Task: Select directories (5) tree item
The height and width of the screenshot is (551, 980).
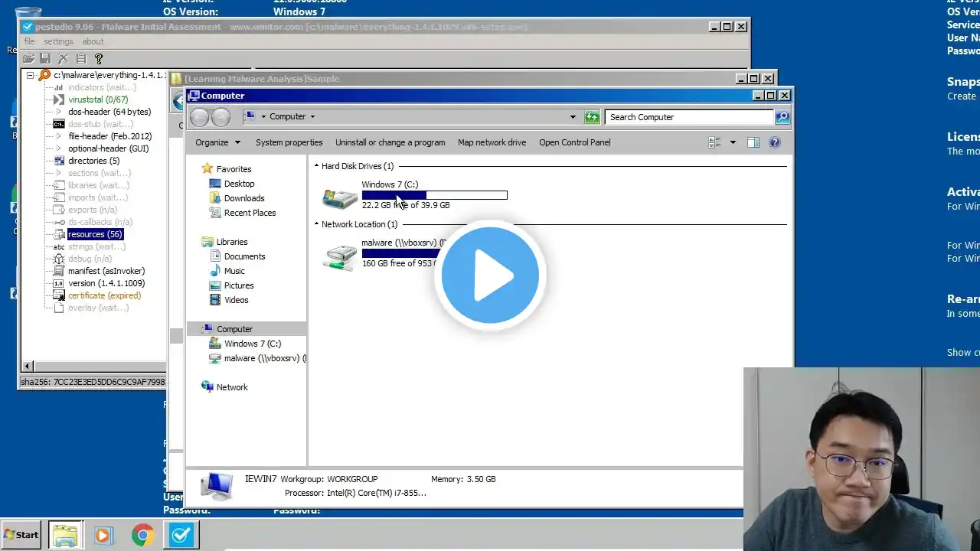Action: click(x=93, y=161)
